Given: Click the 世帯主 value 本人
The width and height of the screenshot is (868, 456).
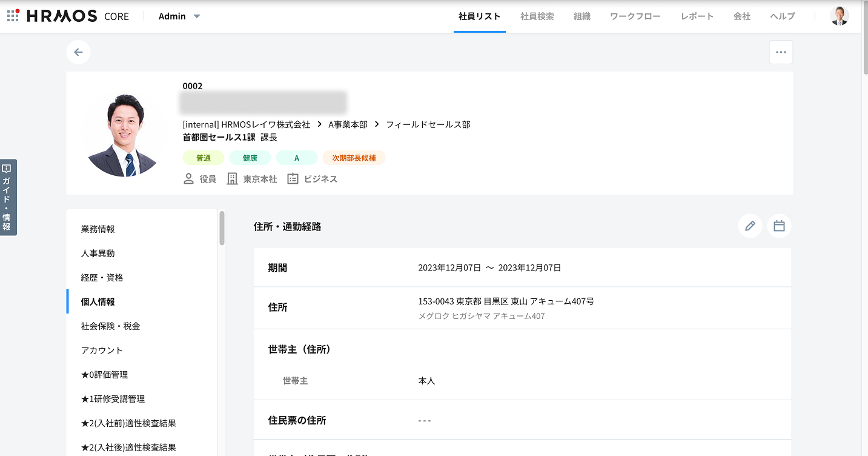Looking at the screenshot, I should 426,381.
